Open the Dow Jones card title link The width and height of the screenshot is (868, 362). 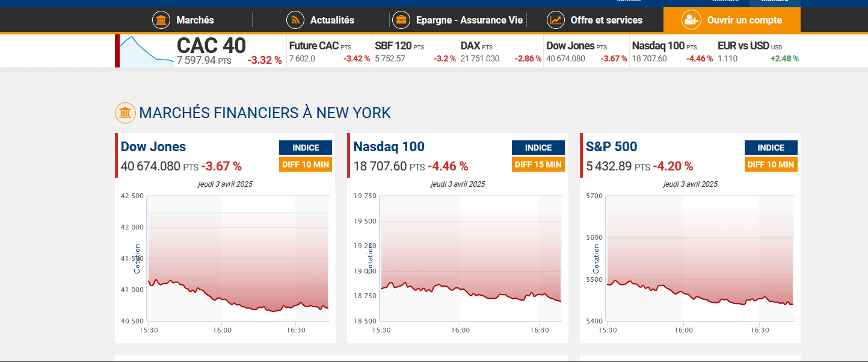coord(153,146)
